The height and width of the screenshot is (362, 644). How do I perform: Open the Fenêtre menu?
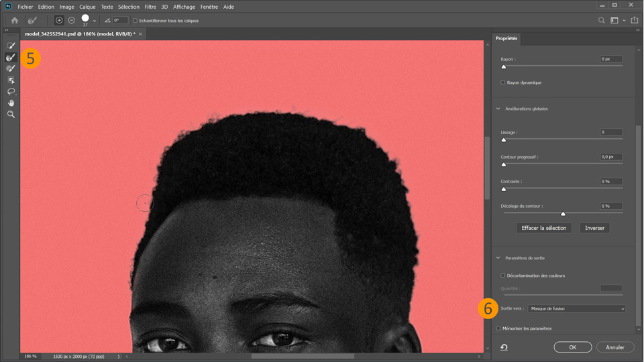209,7
